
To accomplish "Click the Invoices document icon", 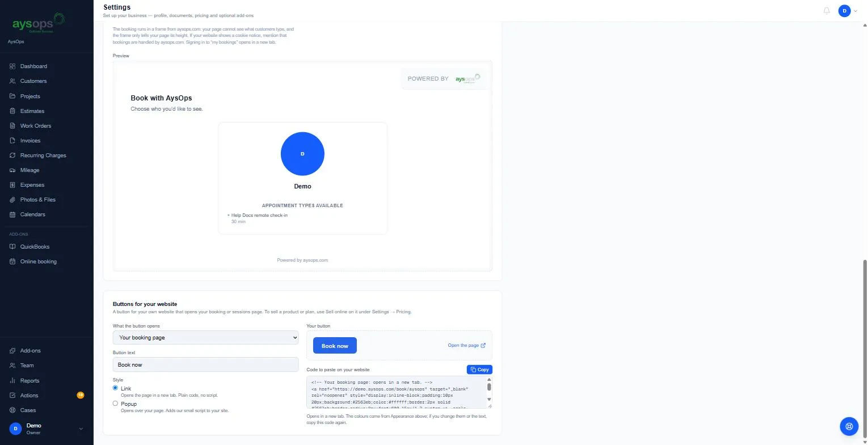I will [12, 141].
